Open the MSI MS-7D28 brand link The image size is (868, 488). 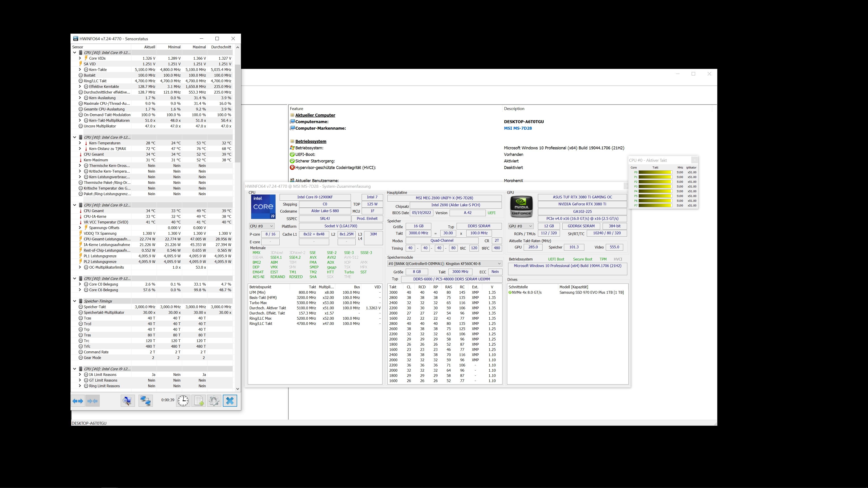[518, 128]
